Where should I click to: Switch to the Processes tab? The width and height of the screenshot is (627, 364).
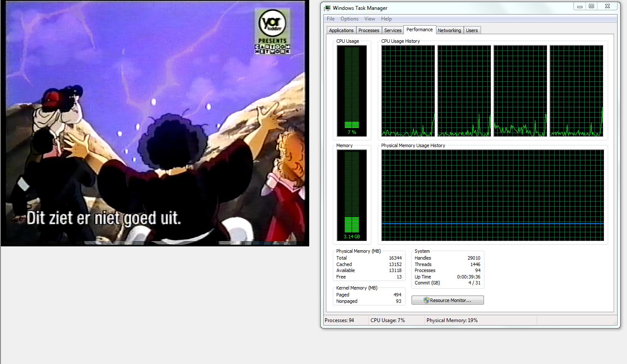(x=369, y=30)
